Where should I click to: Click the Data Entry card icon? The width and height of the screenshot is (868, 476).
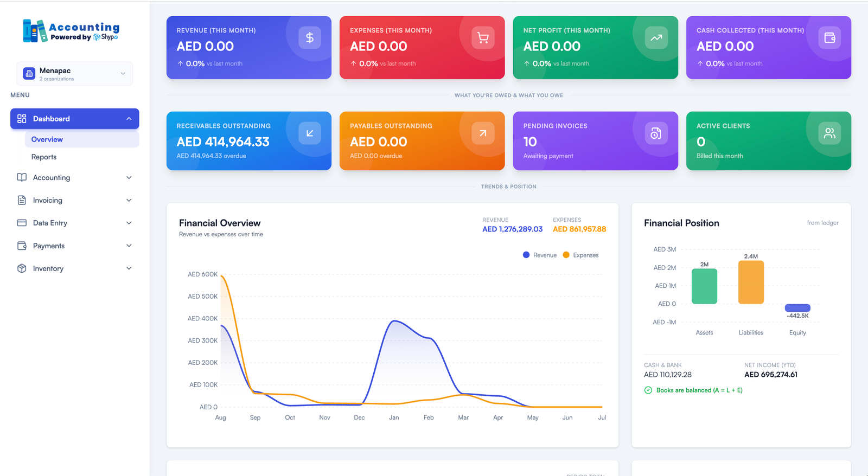22,223
